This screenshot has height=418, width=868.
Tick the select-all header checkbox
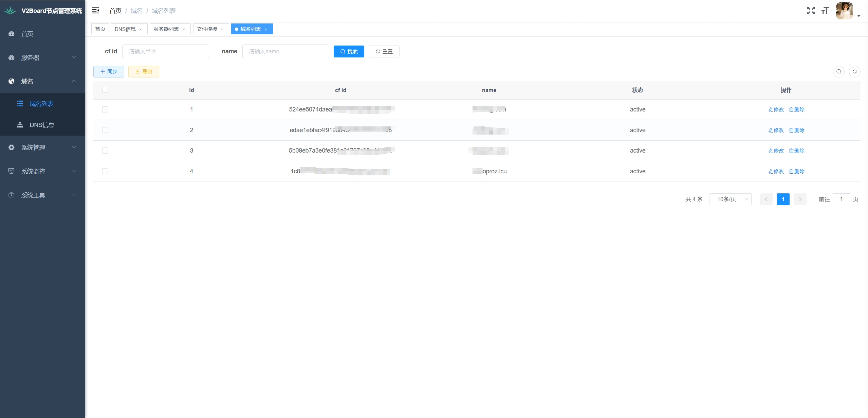click(105, 90)
